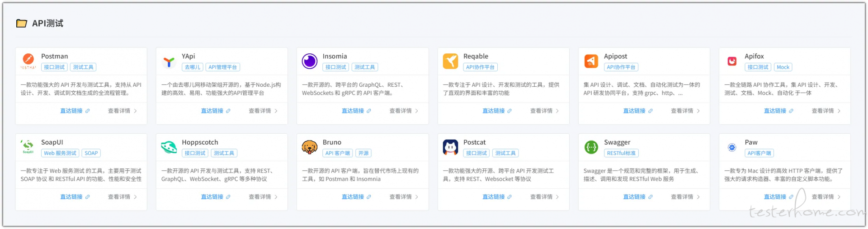This screenshot has width=868, height=229.
Task: View Swagger details via 查看详情
Action: 685,197
